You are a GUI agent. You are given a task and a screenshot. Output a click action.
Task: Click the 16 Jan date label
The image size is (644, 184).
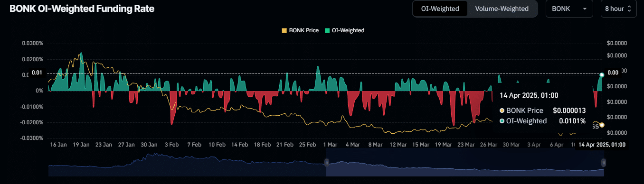(58, 145)
